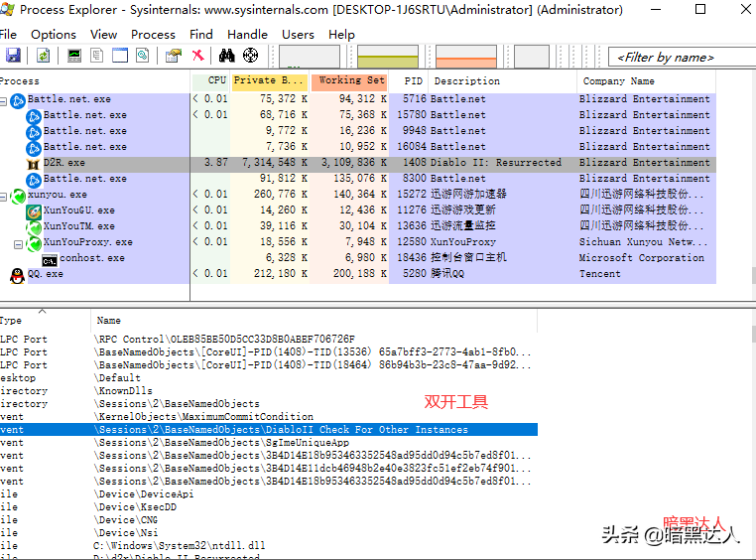Click the binoculars Find Handle icon
This screenshot has width=756, height=560.
pyautogui.click(x=226, y=56)
